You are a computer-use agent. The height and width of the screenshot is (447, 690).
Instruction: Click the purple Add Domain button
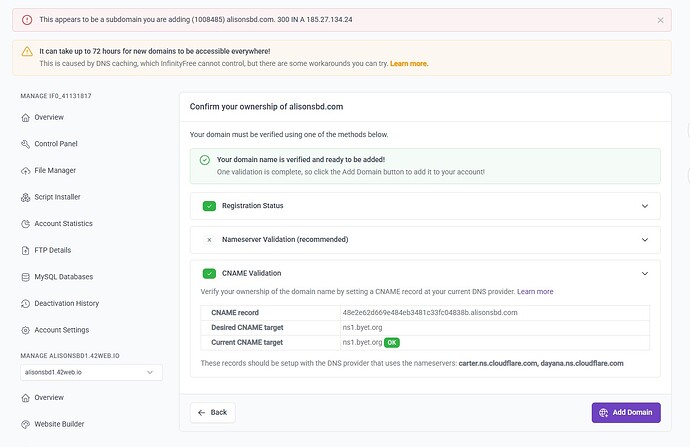[x=626, y=412]
